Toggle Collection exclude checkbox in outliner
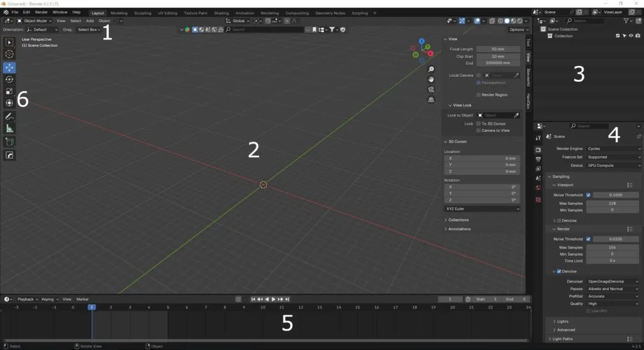 [618, 36]
